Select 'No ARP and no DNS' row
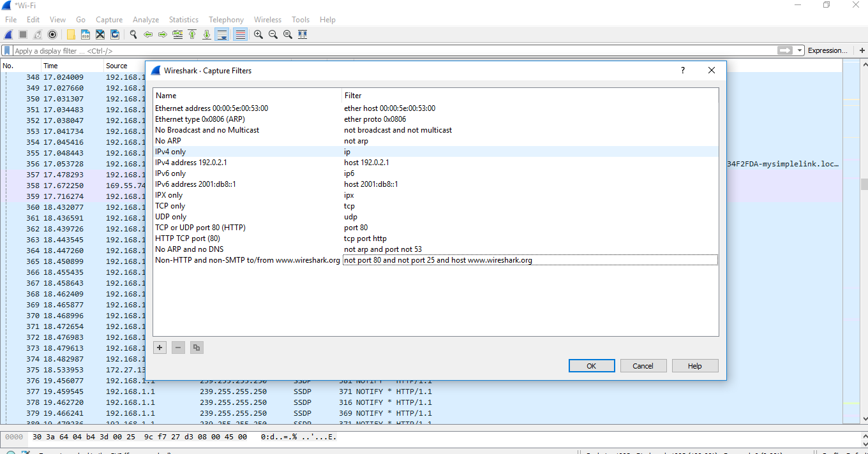The height and width of the screenshot is (454, 868). [x=435, y=249]
